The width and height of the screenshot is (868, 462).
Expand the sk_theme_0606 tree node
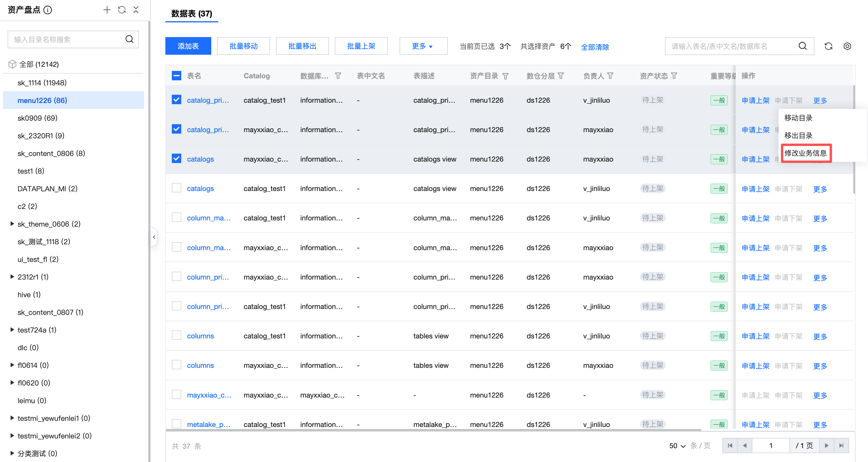pyautogui.click(x=12, y=224)
